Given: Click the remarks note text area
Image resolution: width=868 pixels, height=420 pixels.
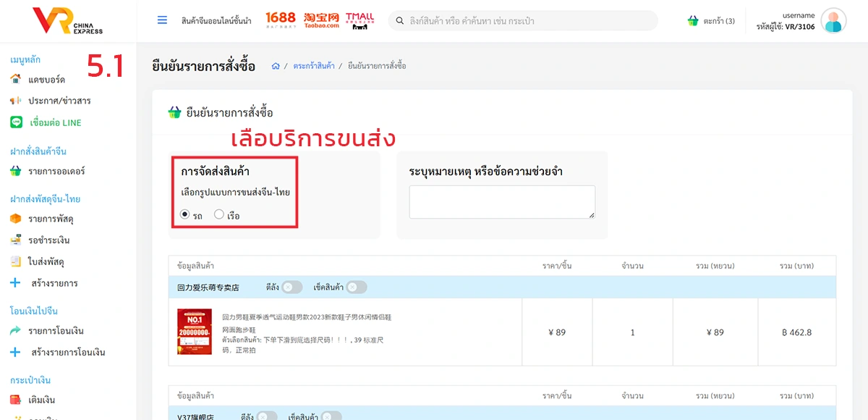Looking at the screenshot, I should pyautogui.click(x=502, y=201).
